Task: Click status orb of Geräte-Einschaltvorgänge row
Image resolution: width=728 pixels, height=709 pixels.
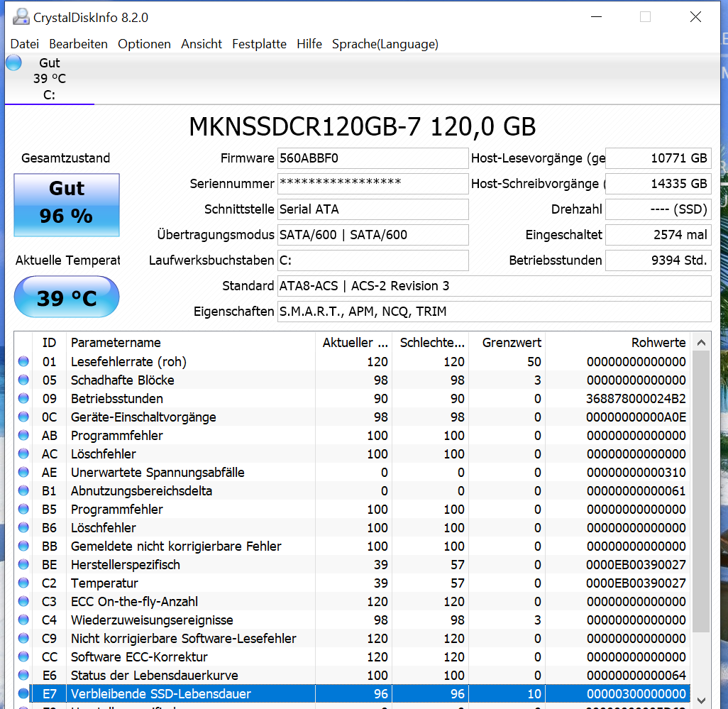Action: [x=23, y=417]
